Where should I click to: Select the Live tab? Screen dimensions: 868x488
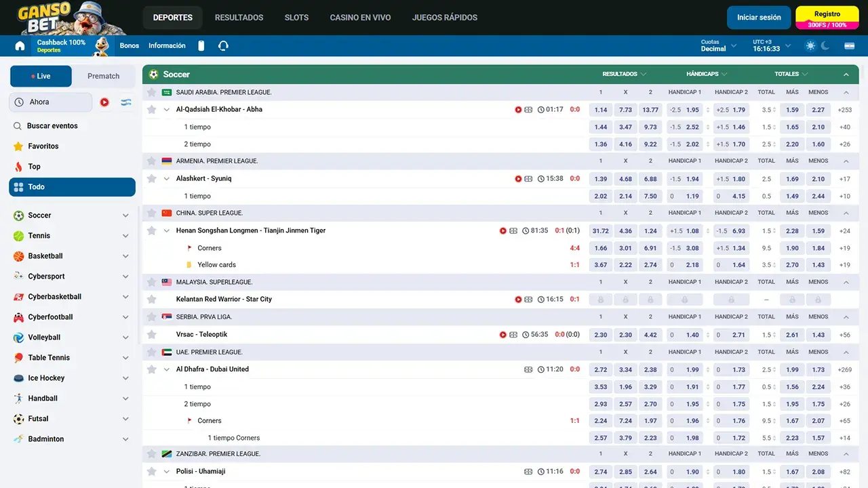click(x=41, y=77)
